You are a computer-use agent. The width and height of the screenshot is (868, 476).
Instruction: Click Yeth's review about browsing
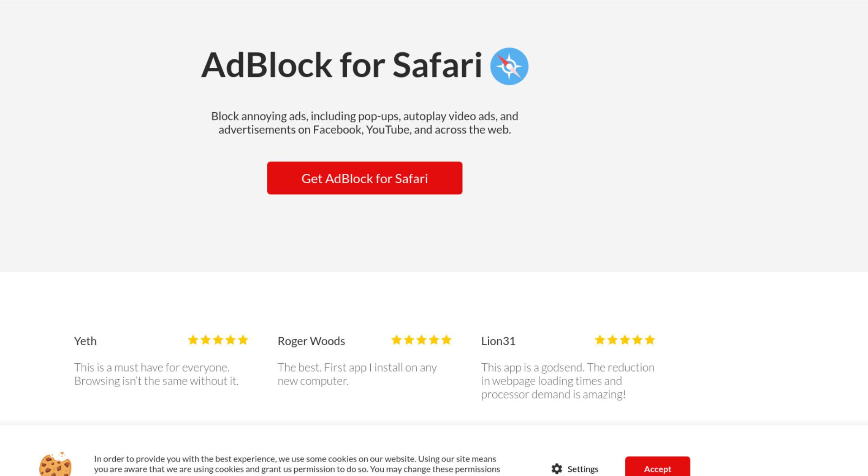click(156, 374)
